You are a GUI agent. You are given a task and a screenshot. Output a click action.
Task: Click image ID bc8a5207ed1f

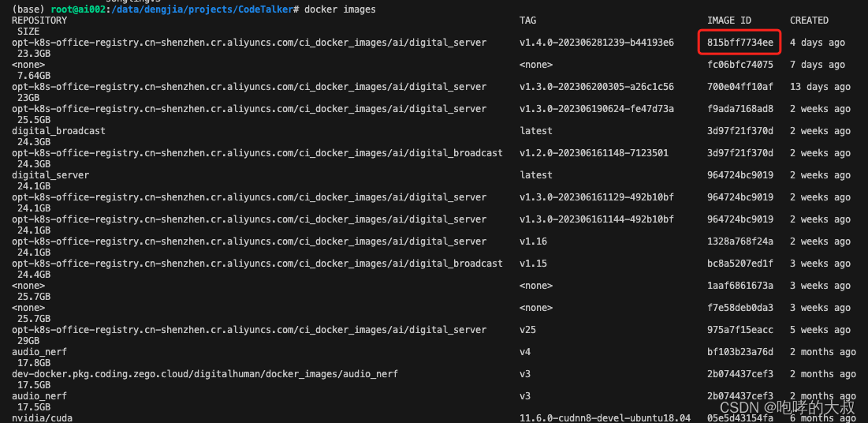coord(739,264)
